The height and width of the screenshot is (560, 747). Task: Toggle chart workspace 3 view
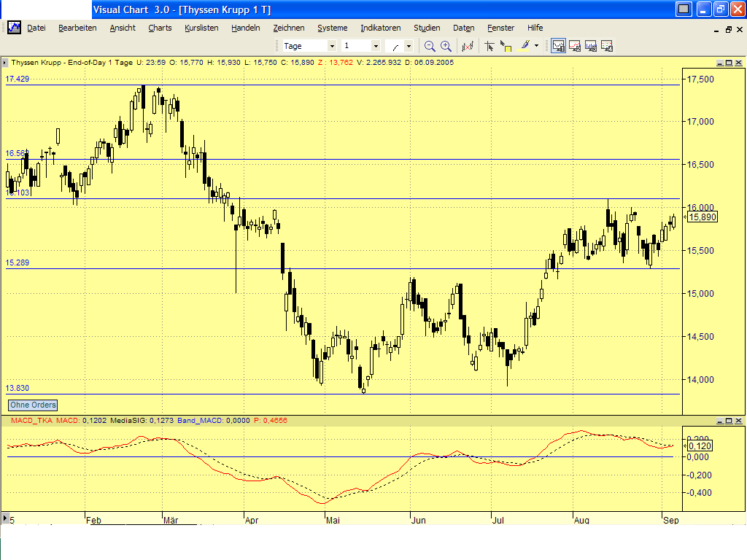point(592,45)
